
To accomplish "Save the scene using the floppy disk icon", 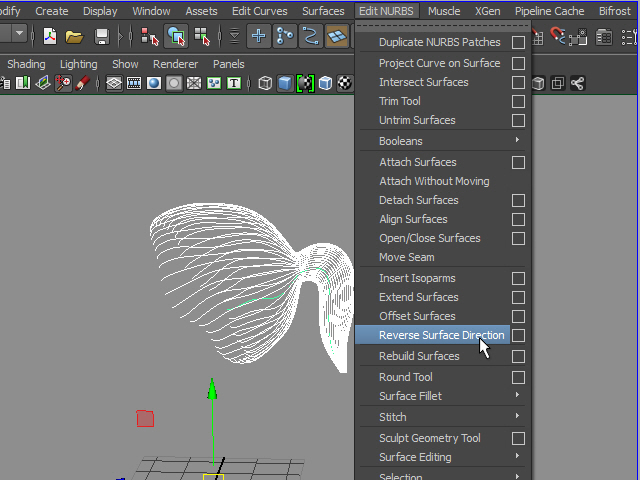I will pos(102,37).
